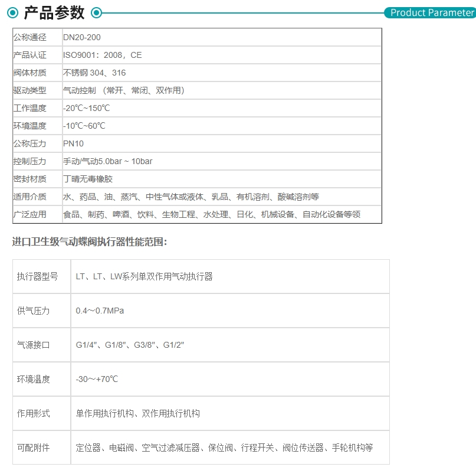Click the 驱动类型 label

pos(29,90)
